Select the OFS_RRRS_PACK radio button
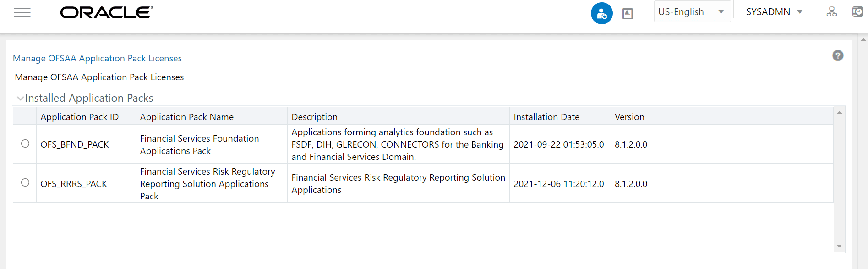The width and height of the screenshot is (868, 269). [x=25, y=183]
